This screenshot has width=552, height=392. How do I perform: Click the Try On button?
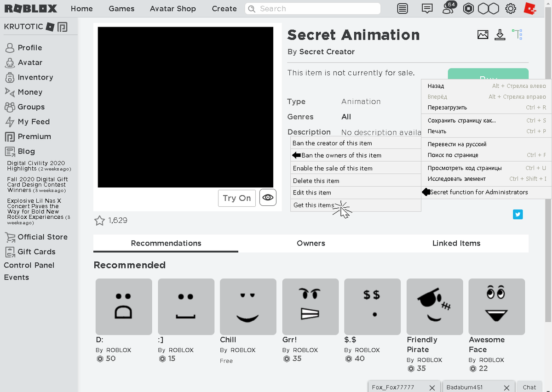click(x=236, y=198)
